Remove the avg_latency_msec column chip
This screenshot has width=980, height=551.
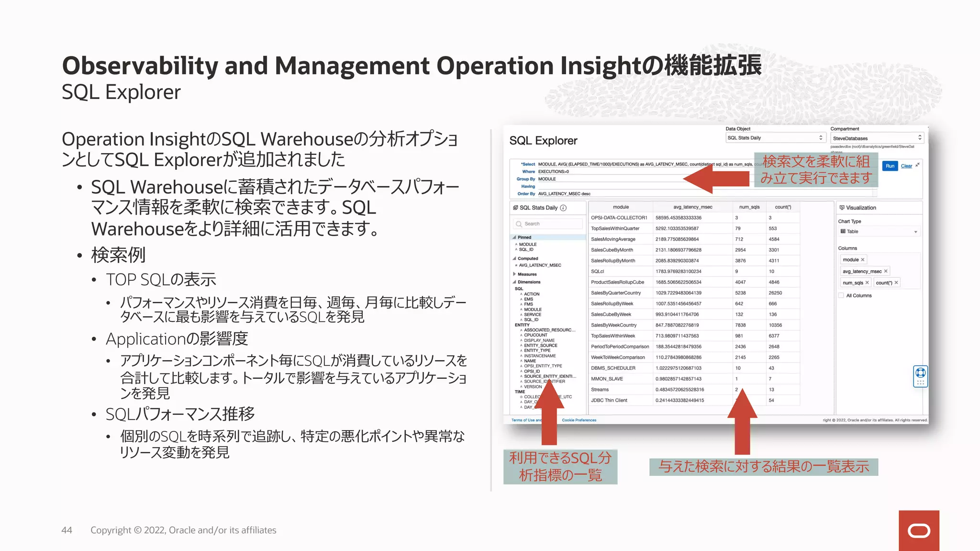coord(886,271)
